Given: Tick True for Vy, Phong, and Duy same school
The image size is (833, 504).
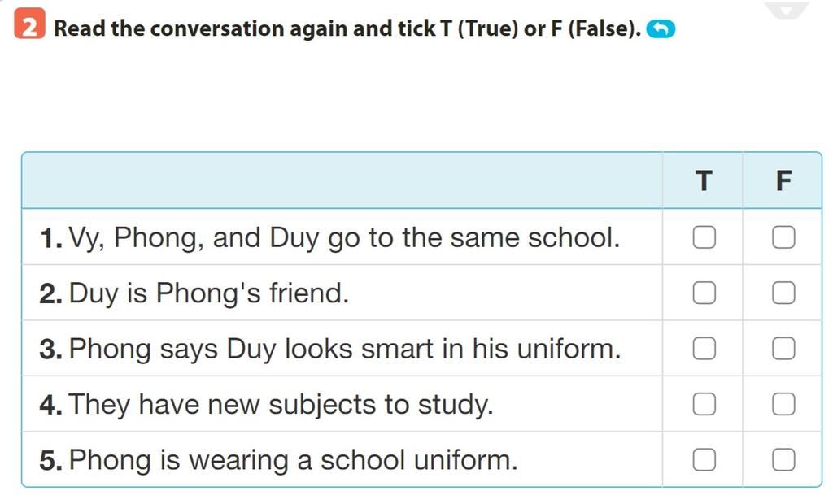Looking at the screenshot, I should click(704, 237).
